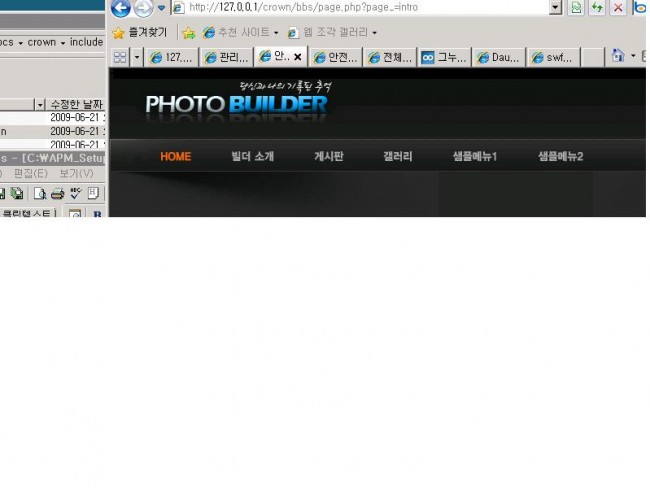This screenshot has height=488, width=650.
Task: Click the PHOTO BUILDER logo
Action: [237, 104]
